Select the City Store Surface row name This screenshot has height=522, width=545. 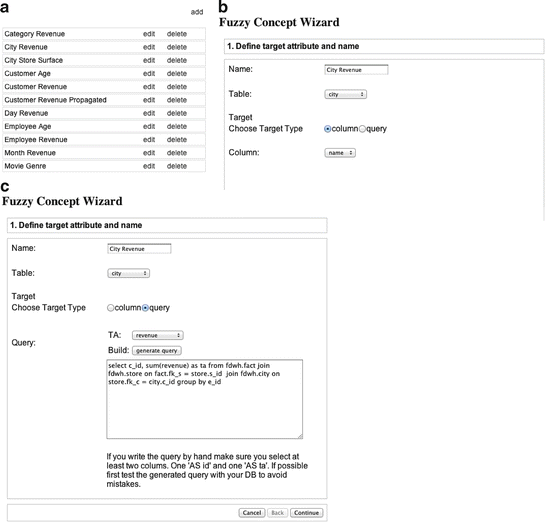coord(33,60)
